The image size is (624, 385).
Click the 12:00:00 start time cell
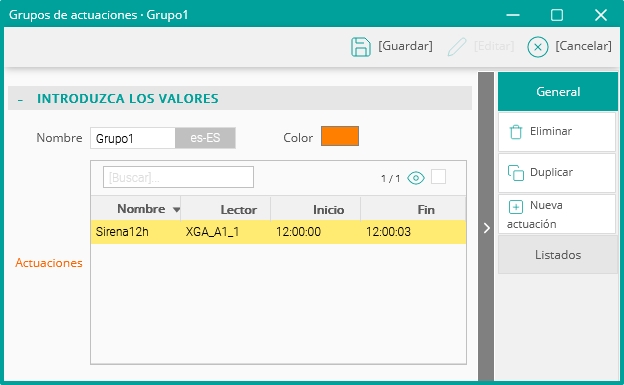click(298, 232)
